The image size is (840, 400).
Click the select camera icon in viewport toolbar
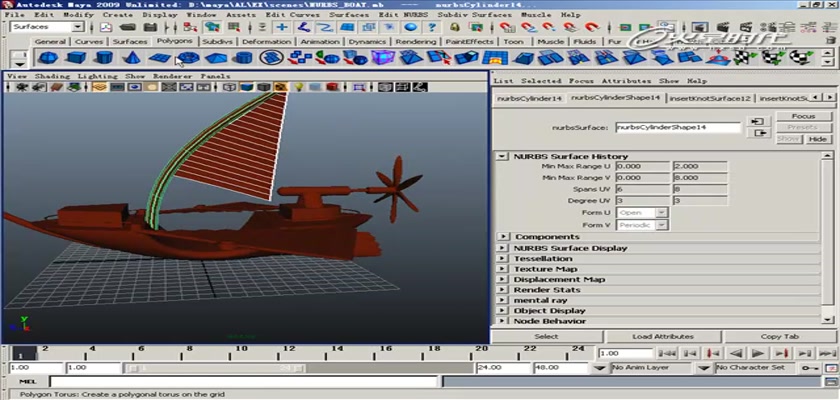click(22, 87)
